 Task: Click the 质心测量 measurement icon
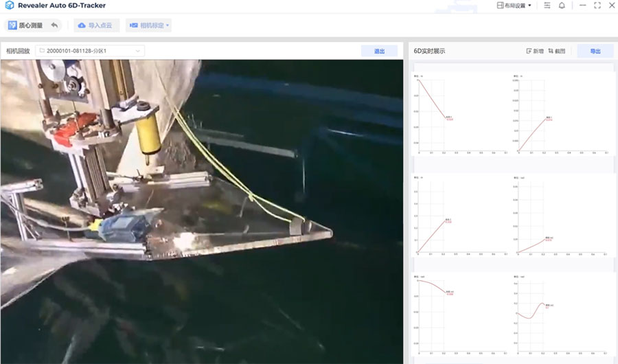(x=12, y=25)
